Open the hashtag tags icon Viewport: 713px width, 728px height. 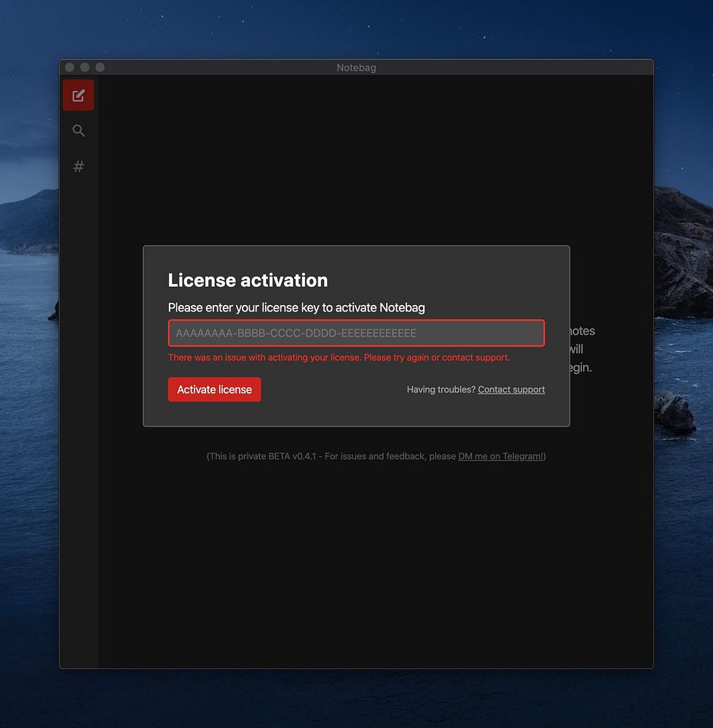point(79,166)
